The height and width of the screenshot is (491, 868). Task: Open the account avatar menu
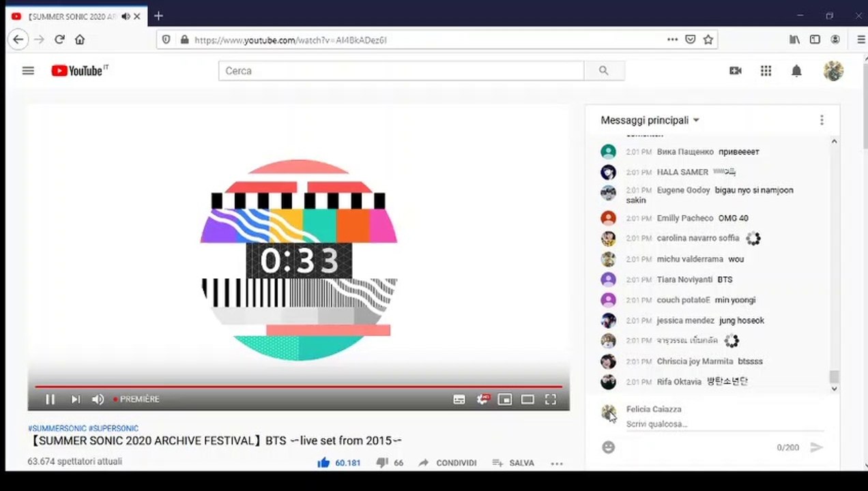(833, 71)
